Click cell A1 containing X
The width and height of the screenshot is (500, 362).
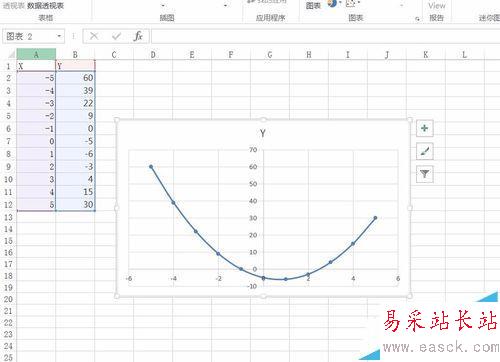click(36, 66)
